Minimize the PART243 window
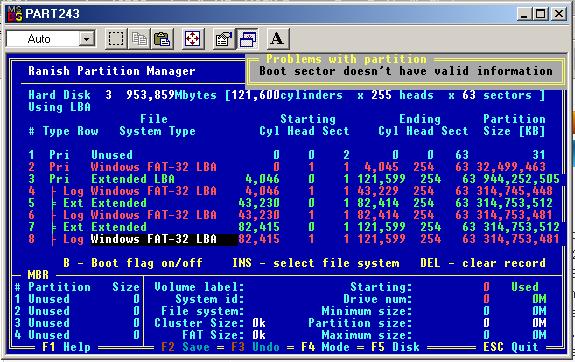 [524, 14]
